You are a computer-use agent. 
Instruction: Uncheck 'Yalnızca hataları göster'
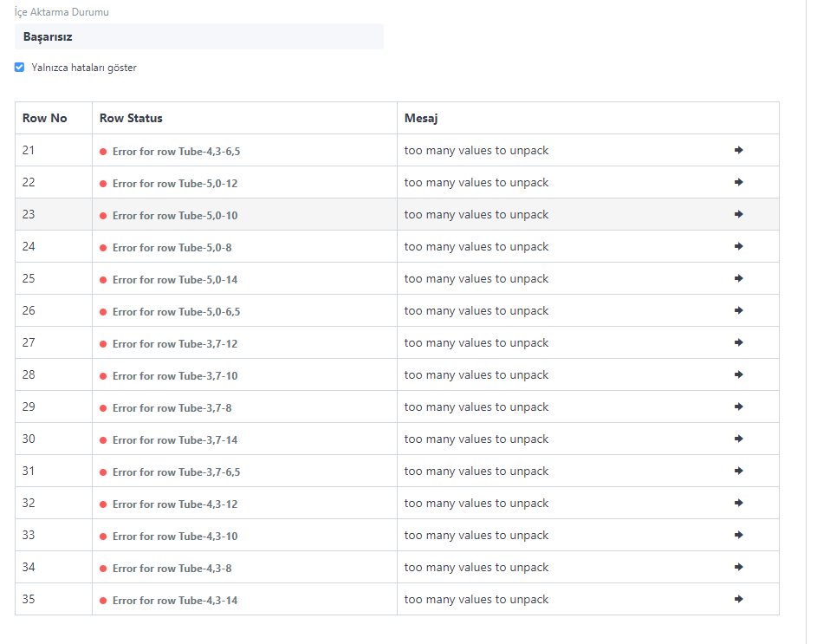pyautogui.click(x=19, y=67)
